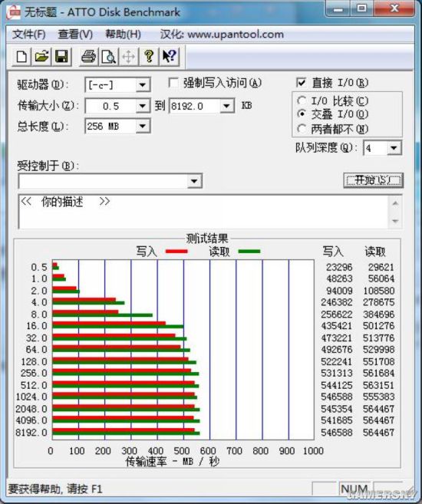Click the 测试结果 group title
This screenshot has height=504, width=422.
click(207, 239)
